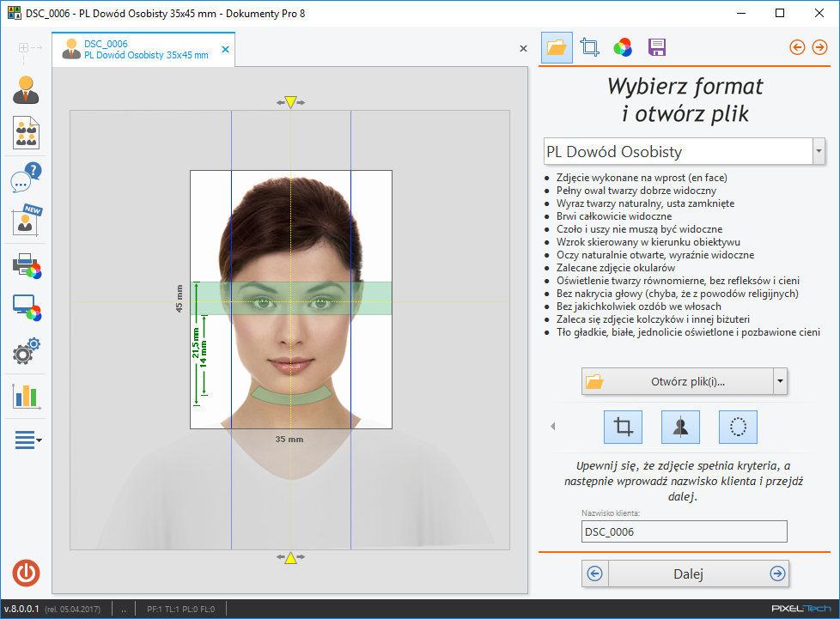Viewport: 840px width, 619px height.
Task: Expand the PL Dowód Osobisty format dropdown
Action: [818, 152]
